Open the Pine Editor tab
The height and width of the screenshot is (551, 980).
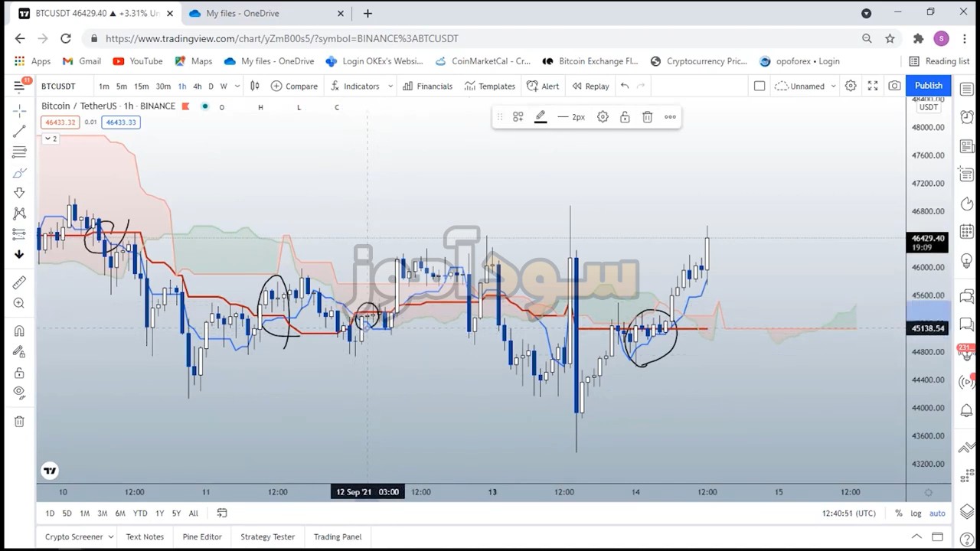click(x=202, y=536)
